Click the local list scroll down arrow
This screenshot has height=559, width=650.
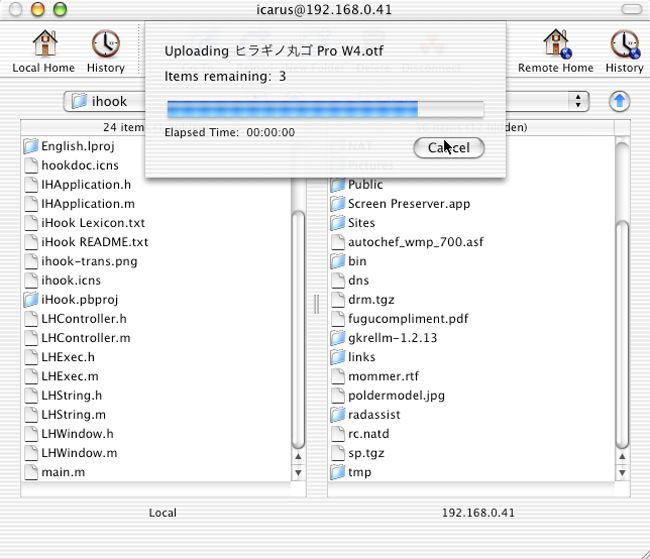point(298,473)
